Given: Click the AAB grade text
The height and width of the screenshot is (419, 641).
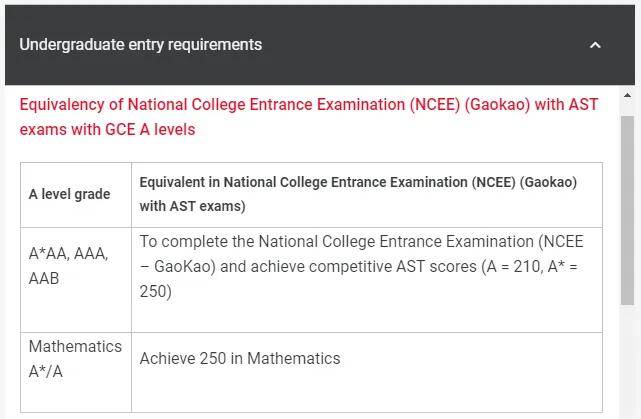Looking at the screenshot, I should click(x=44, y=279).
